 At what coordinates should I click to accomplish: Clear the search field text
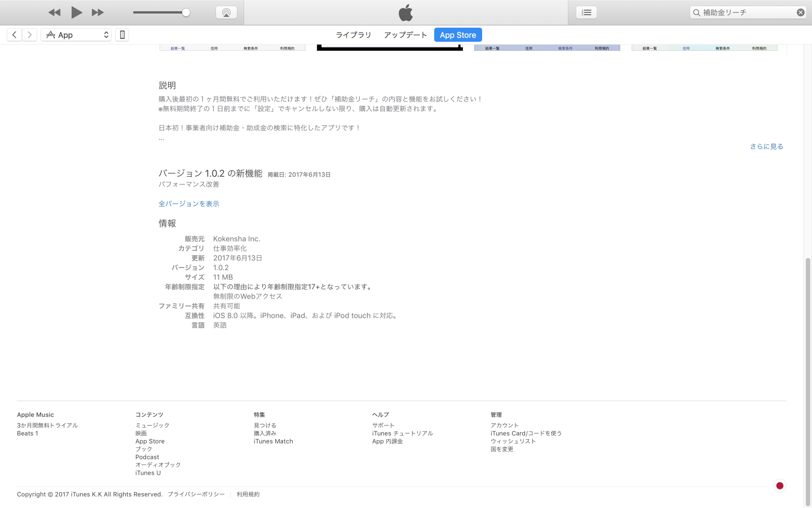click(x=800, y=12)
